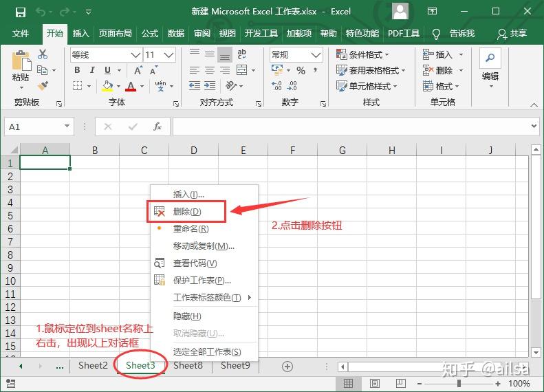Toggle Italic formatting
The height and width of the screenshot is (392, 544).
[92, 70]
